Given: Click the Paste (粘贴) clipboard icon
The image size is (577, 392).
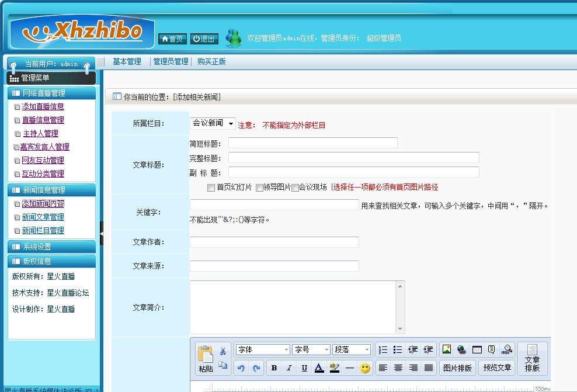Looking at the screenshot, I should [x=206, y=359].
